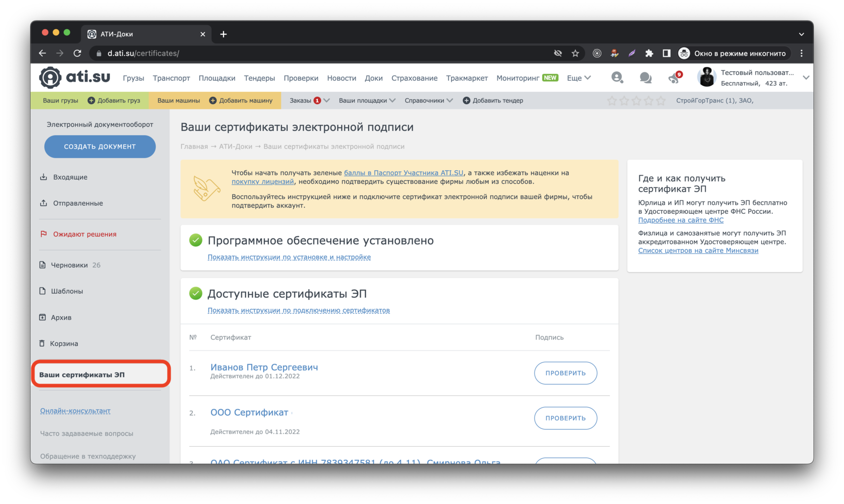Screen dimensions: 844x504
Task: Show certificate connection instructions link
Action: point(299,310)
